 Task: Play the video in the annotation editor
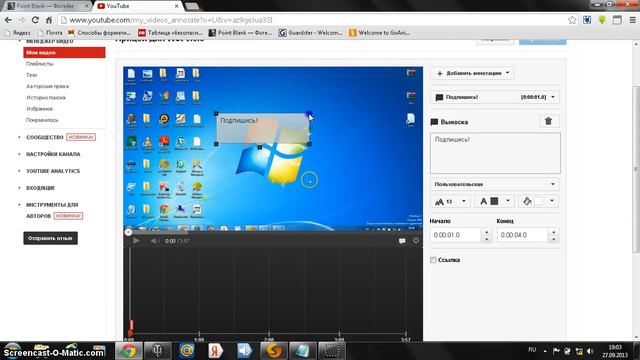pyautogui.click(x=136, y=241)
